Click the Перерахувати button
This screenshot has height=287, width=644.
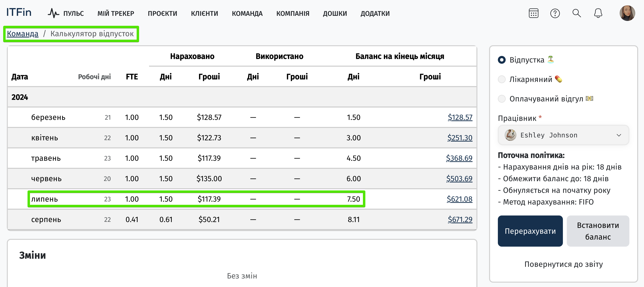pos(530,231)
